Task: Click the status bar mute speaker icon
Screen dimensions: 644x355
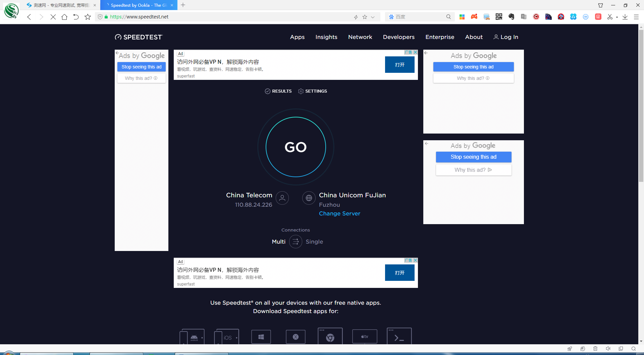Action: [608, 349]
